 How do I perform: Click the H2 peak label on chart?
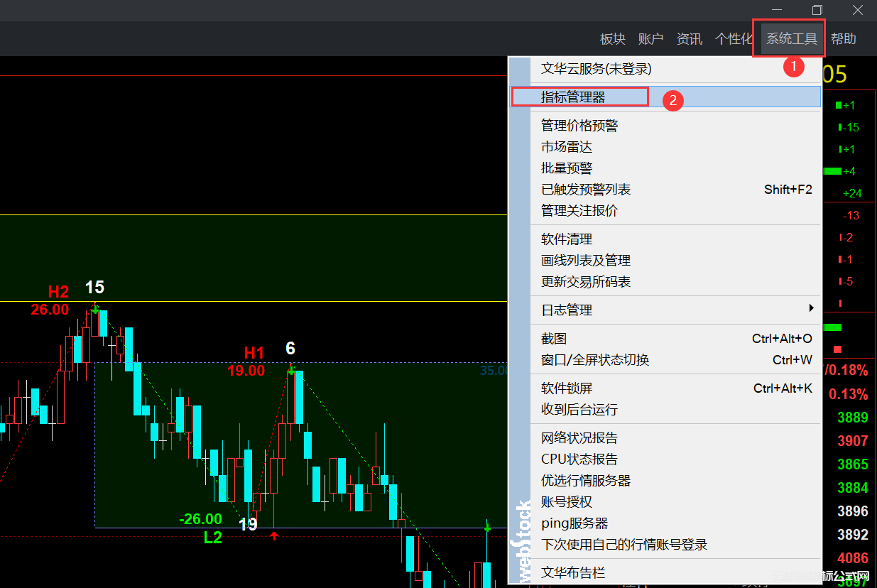click(x=58, y=292)
